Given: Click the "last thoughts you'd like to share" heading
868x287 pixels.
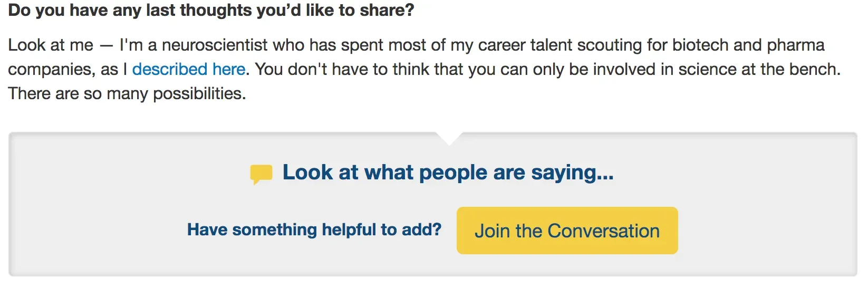Looking at the screenshot, I should pyautogui.click(x=211, y=10).
